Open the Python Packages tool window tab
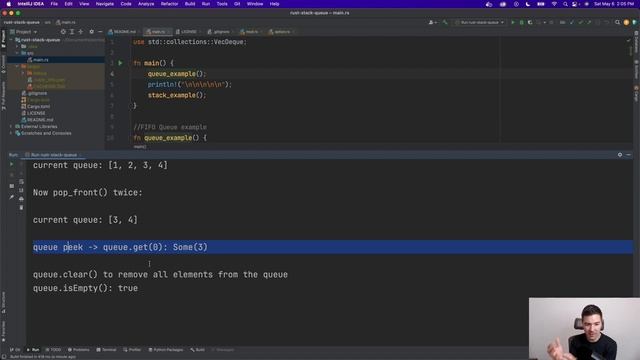640x360 pixels. 166,350
